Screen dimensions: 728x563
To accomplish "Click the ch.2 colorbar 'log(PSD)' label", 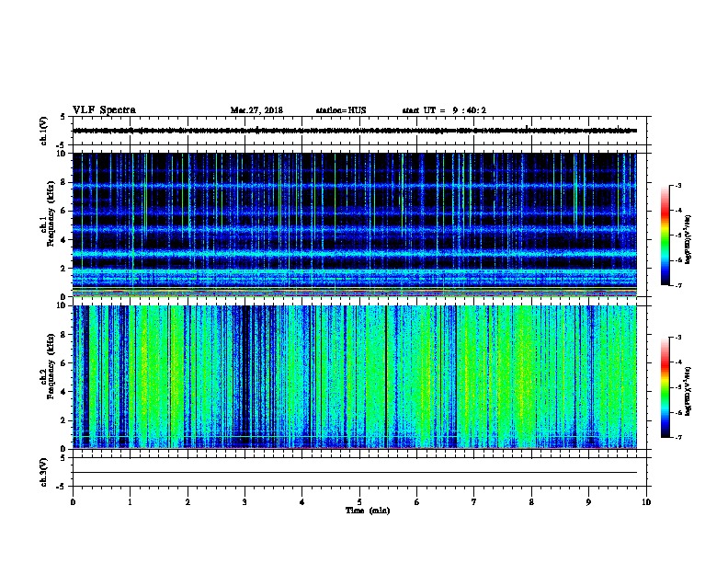I will coord(688,391).
